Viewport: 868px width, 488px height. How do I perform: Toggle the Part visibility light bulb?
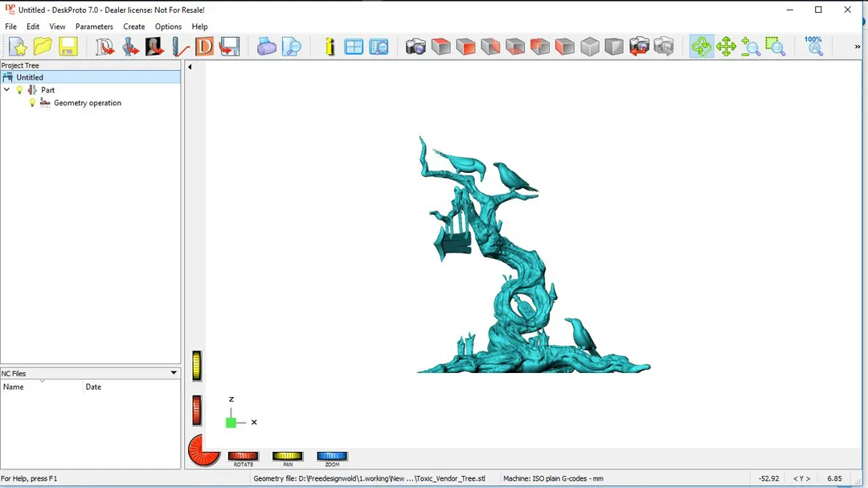[x=20, y=90]
